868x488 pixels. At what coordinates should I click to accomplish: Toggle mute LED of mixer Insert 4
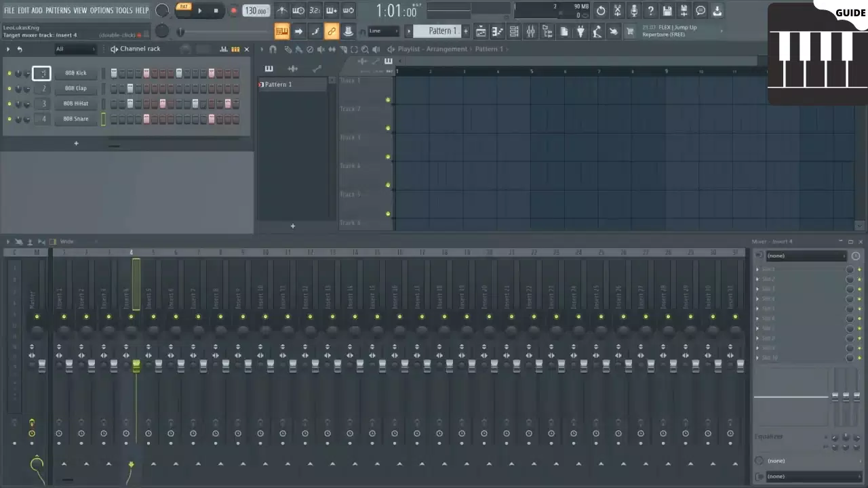coord(131,317)
